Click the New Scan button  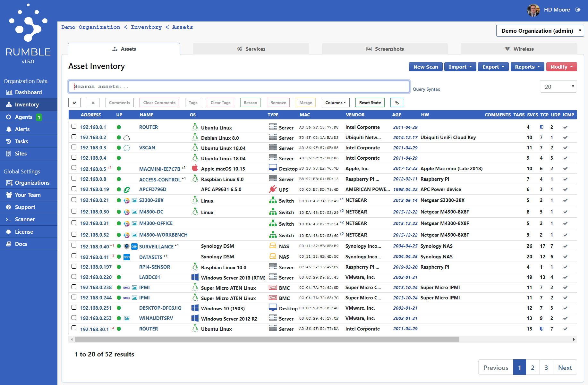(426, 67)
